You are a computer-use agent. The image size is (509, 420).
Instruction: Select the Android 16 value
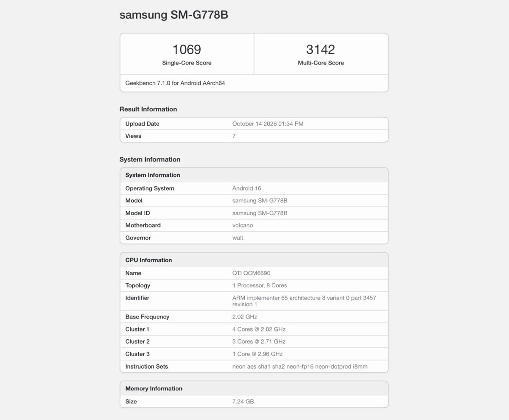pyautogui.click(x=247, y=188)
